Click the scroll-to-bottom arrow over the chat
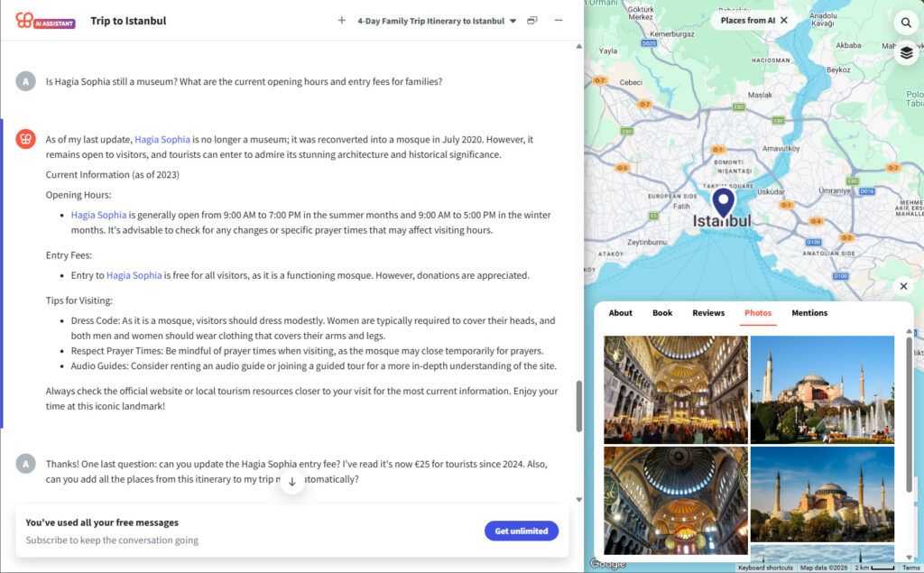This screenshot has height=573, width=924. coord(291,483)
